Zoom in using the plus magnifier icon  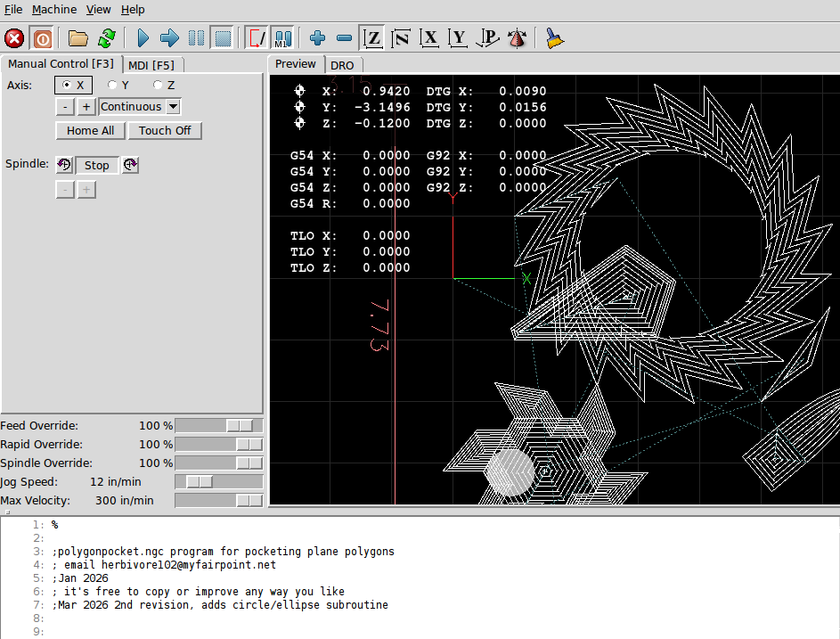(317, 38)
